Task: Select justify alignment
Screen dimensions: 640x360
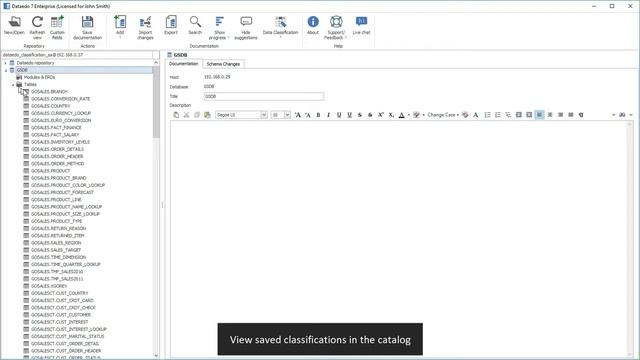Action: tap(571, 115)
